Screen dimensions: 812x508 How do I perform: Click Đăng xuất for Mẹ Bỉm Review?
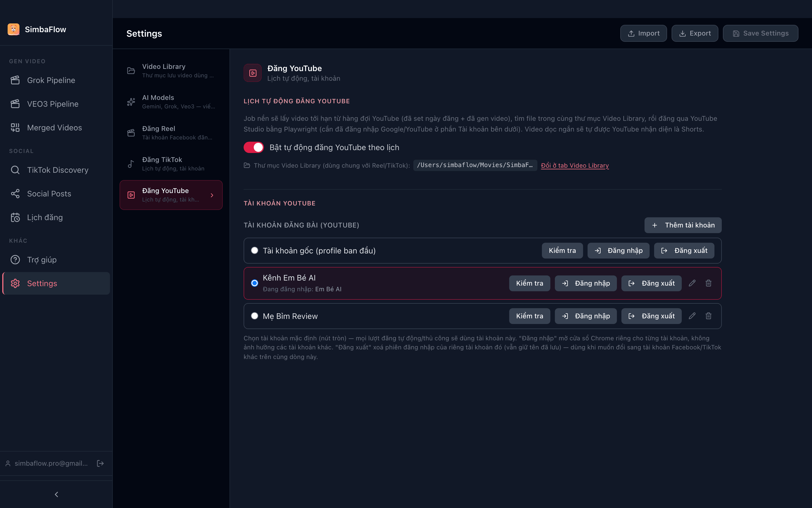651,316
